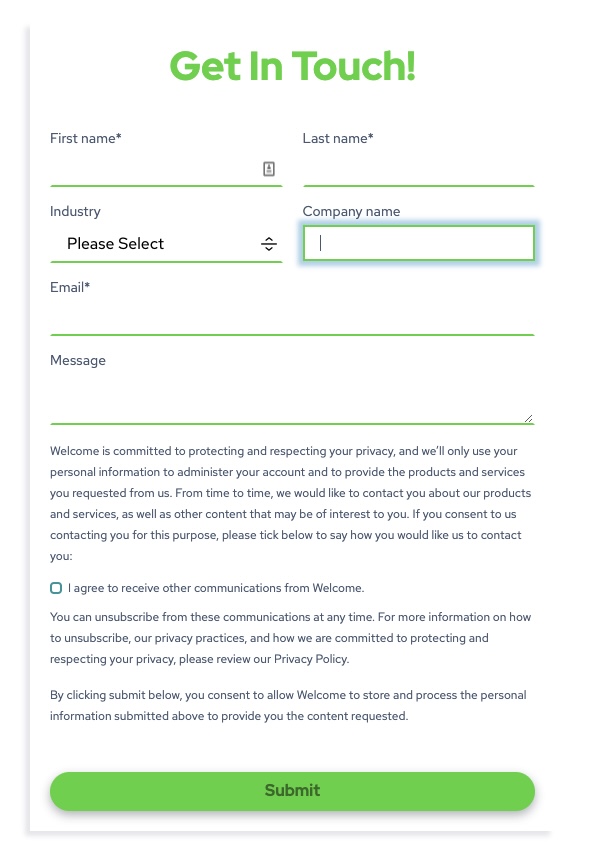Focus the Last name input field

click(418, 169)
